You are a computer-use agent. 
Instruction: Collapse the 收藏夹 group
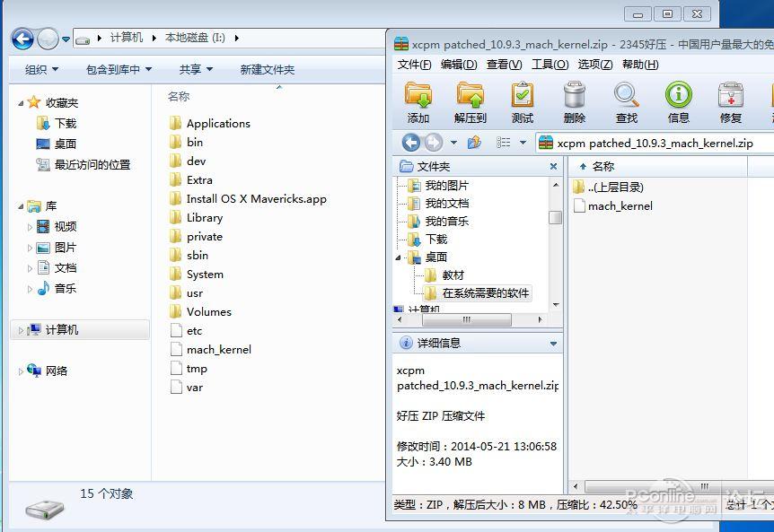click(x=21, y=103)
